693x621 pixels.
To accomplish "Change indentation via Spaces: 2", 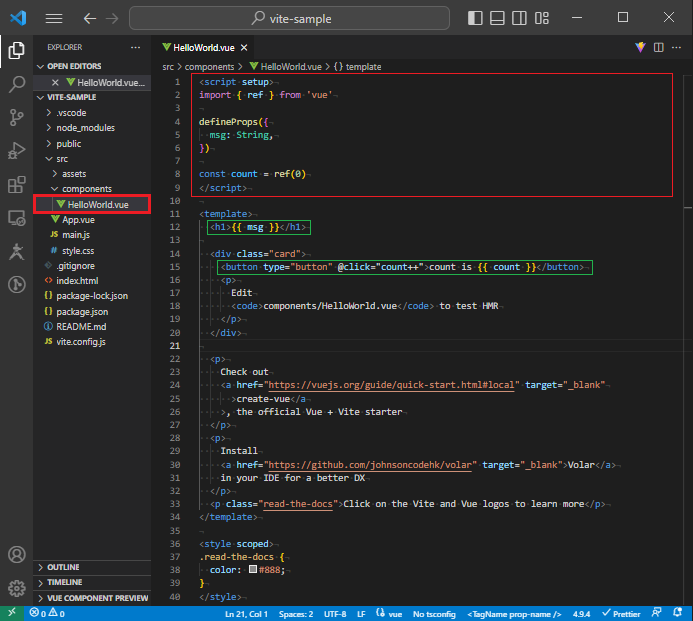I will [x=296, y=614].
